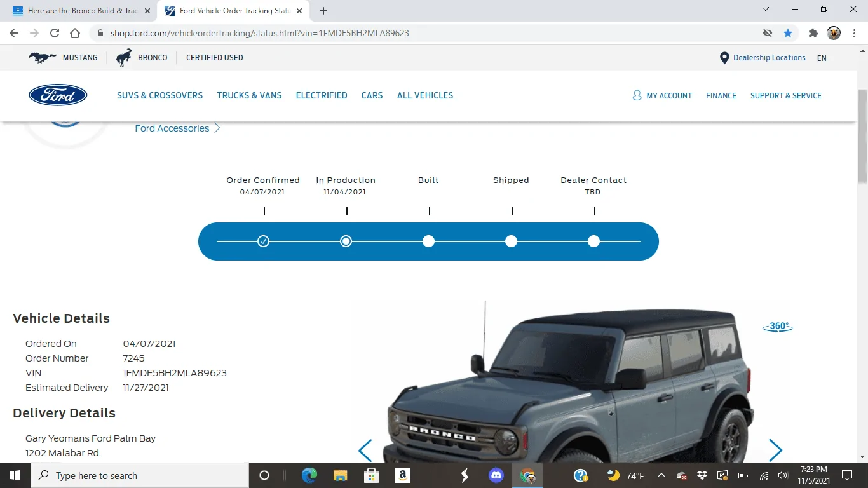Click the Dealer Contact progress marker
Screen dimensions: 868x488
coord(593,241)
